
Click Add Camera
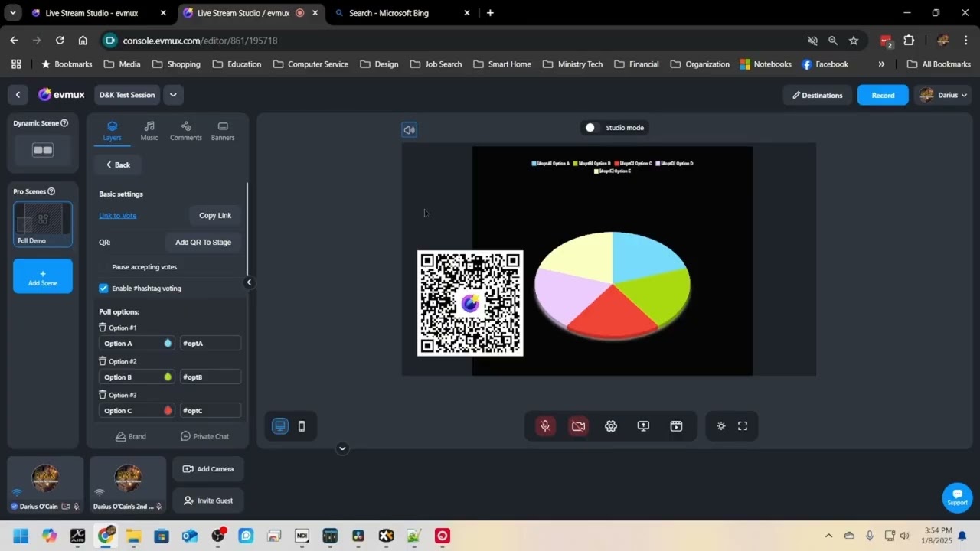point(208,469)
